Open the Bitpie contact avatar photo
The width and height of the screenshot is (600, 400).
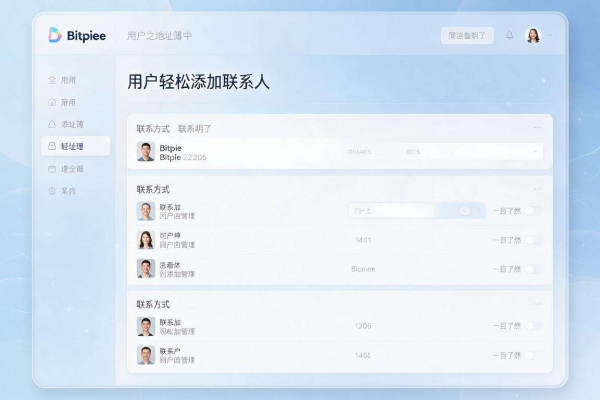(146, 152)
